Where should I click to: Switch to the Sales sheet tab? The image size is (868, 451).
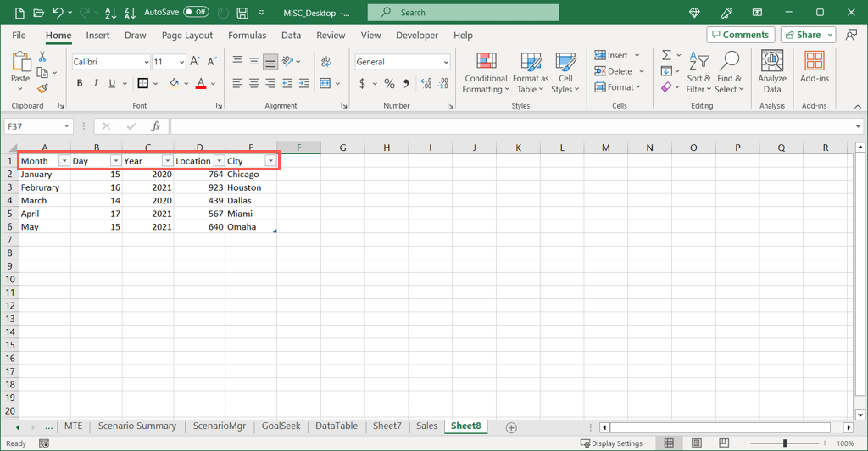426,426
